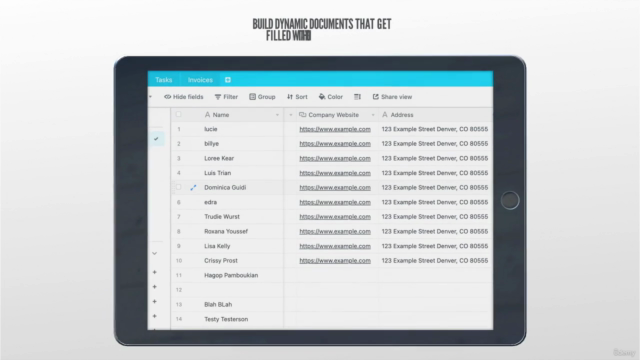Select address cell in lucie row
Screen dimensions: 640x360
pyautogui.click(x=435, y=129)
